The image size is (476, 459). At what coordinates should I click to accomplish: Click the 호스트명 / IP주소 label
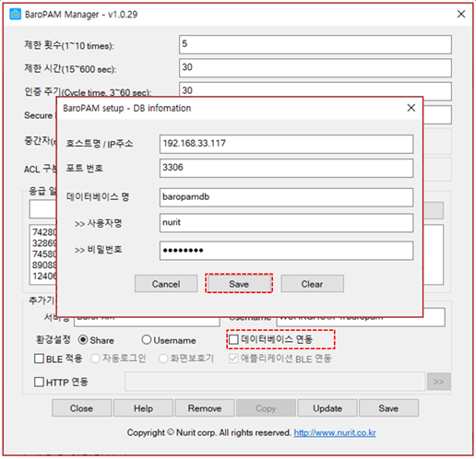tap(100, 144)
